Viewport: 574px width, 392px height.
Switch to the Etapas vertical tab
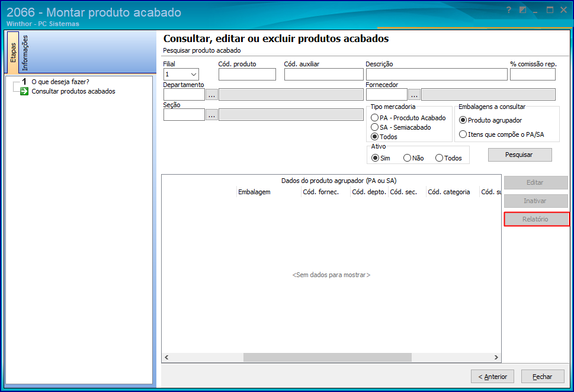13,52
